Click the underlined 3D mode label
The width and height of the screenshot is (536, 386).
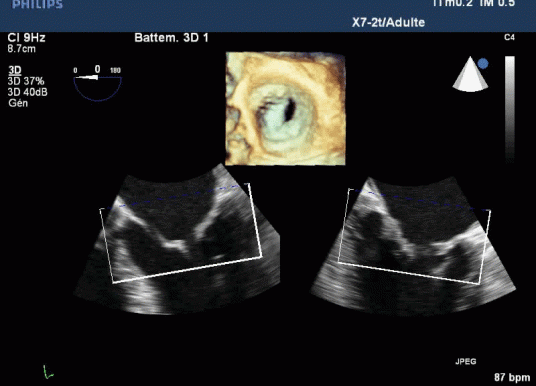click(x=15, y=70)
